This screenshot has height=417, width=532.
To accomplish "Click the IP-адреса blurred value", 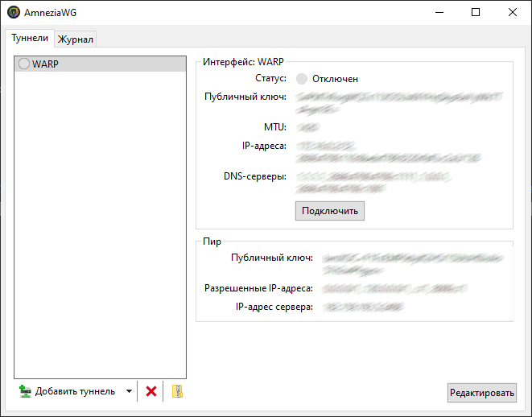I will tap(388, 152).
